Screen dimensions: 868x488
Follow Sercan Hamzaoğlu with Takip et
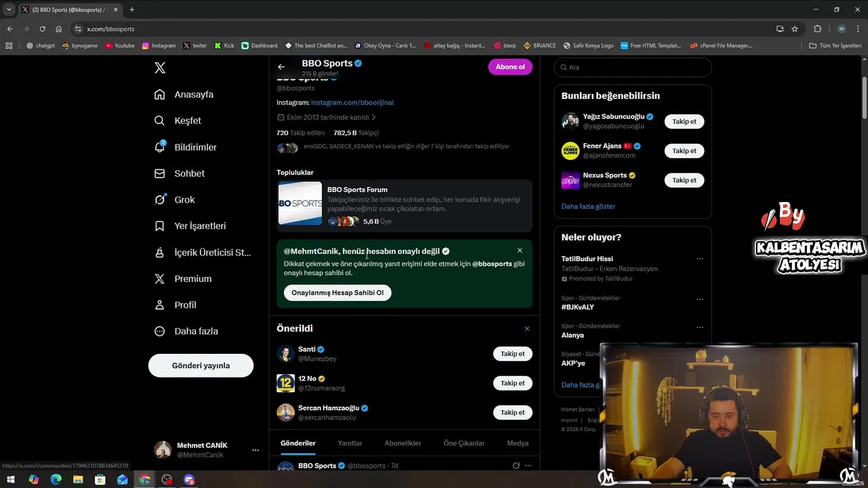pos(513,412)
